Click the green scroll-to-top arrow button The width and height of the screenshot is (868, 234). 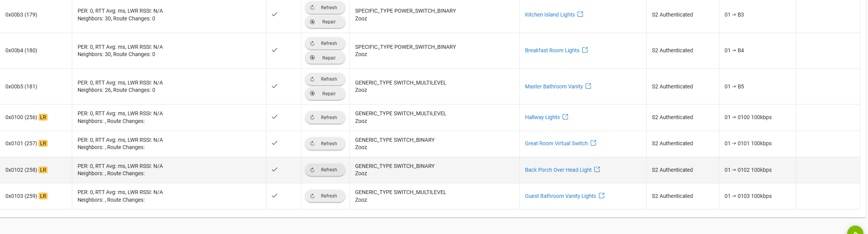(x=855, y=231)
